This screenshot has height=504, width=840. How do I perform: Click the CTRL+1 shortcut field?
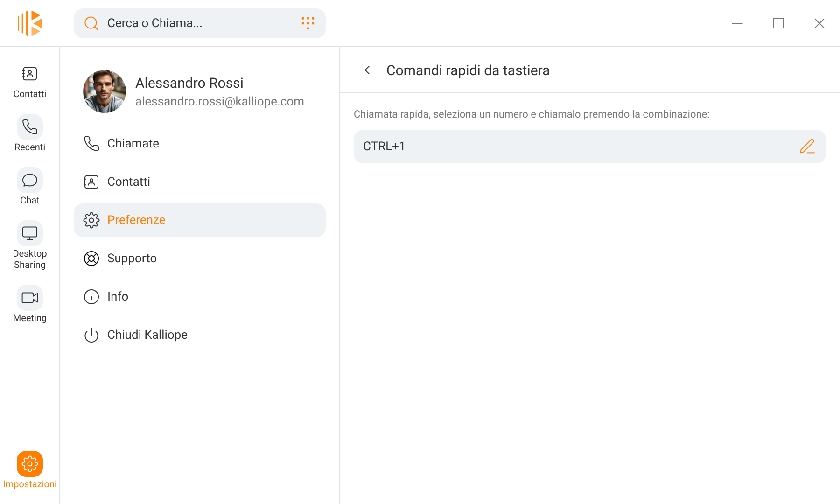coord(590,147)
